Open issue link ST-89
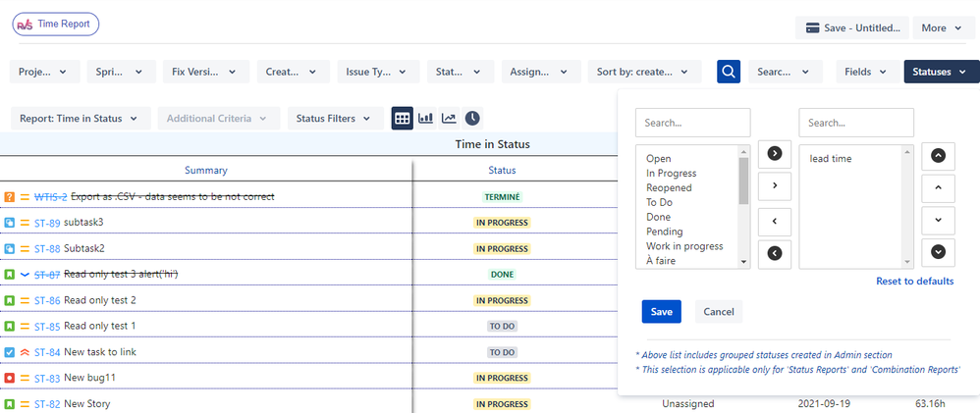980x413 pixels. click(47, 223)
